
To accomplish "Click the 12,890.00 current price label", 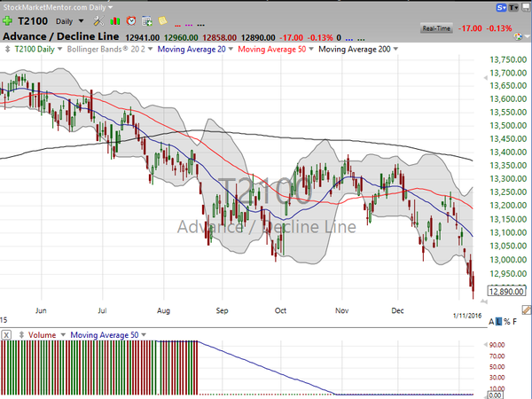I will 506,291.
